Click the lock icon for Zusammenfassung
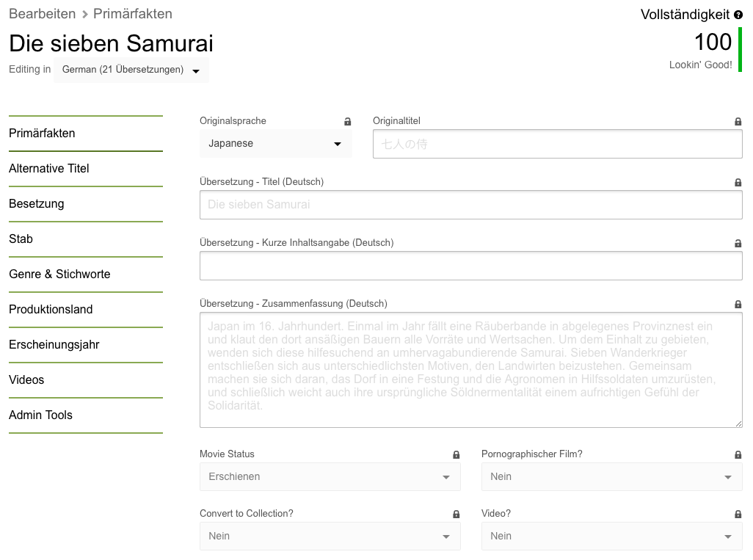The height and width of the screenshot is (560, 753). coord(738,304)
